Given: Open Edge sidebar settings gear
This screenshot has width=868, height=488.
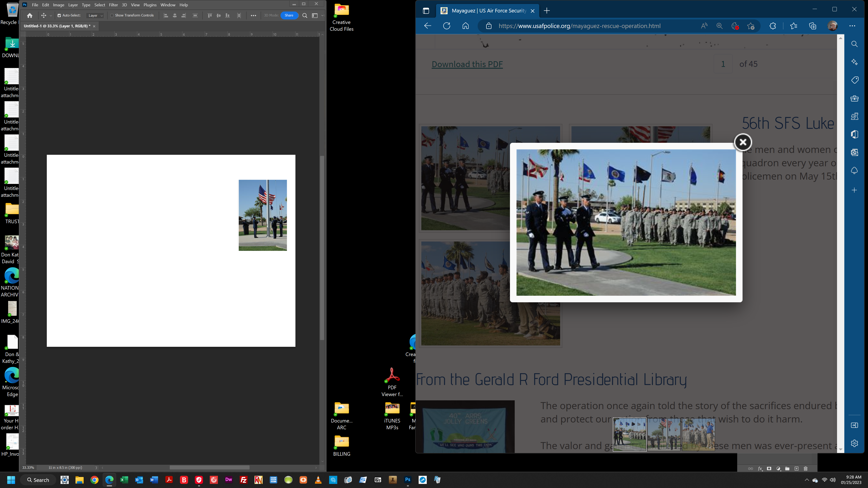Looking at the screenshot, I should coord(854,443).
